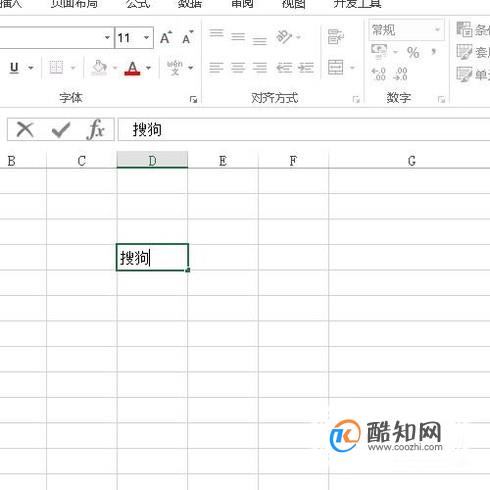Increase decimal places icon
This screenshot has width=490, height=490.
click(379, 74)
